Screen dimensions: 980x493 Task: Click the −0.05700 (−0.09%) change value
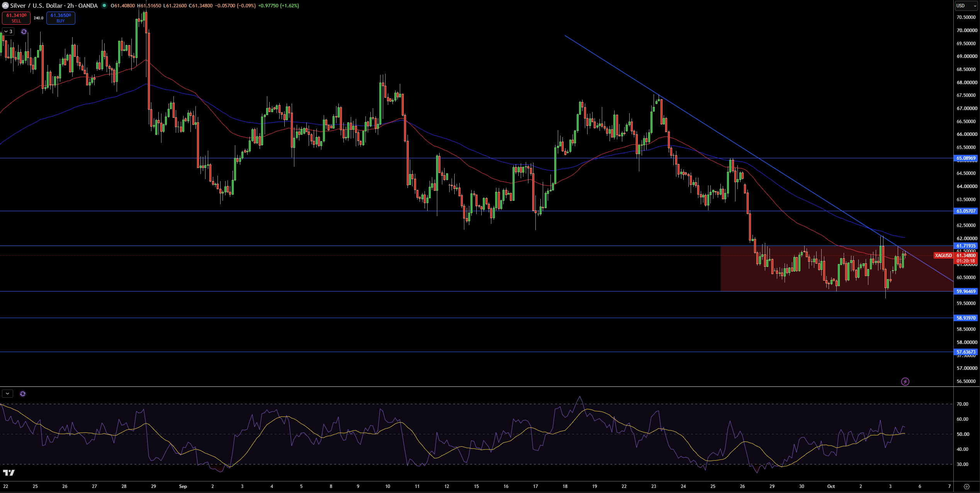click(235, 6)
